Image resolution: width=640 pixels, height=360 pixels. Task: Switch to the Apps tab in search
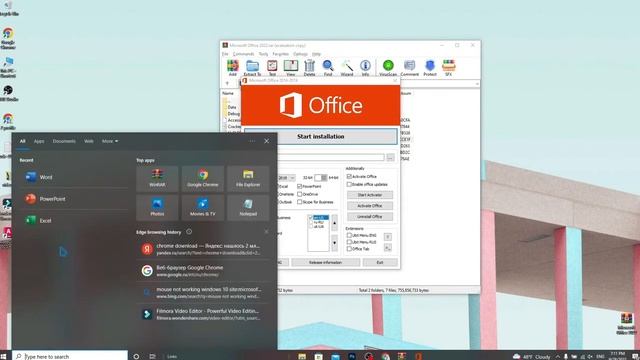39,141
